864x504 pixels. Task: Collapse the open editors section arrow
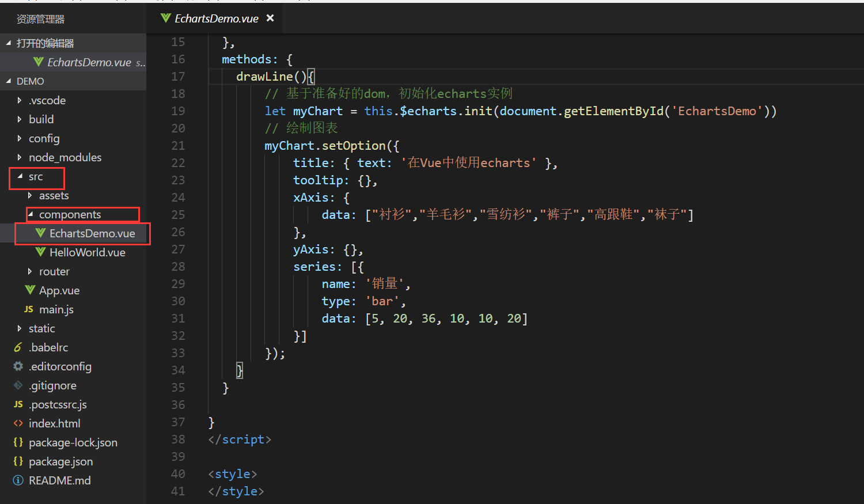coord(9,43)
